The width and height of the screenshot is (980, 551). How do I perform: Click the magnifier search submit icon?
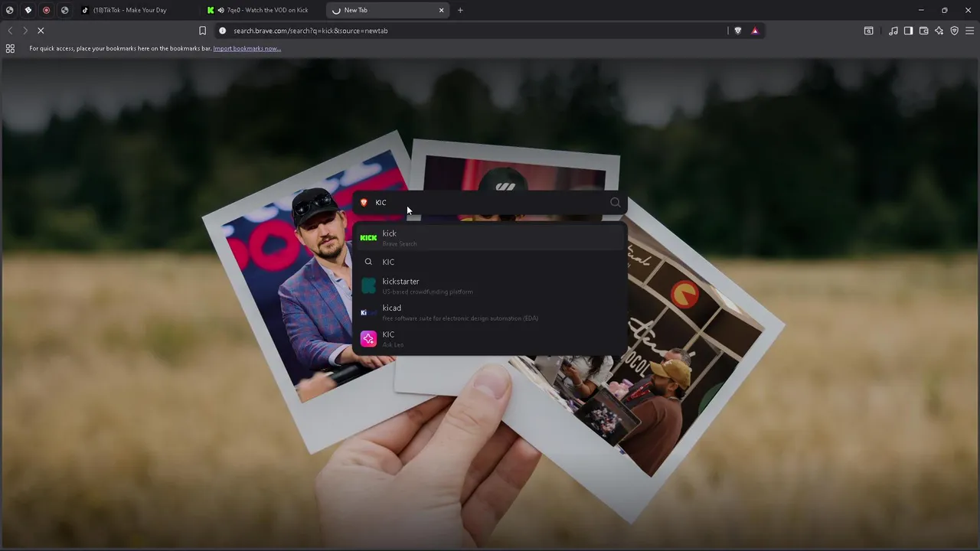click(616, 203)
